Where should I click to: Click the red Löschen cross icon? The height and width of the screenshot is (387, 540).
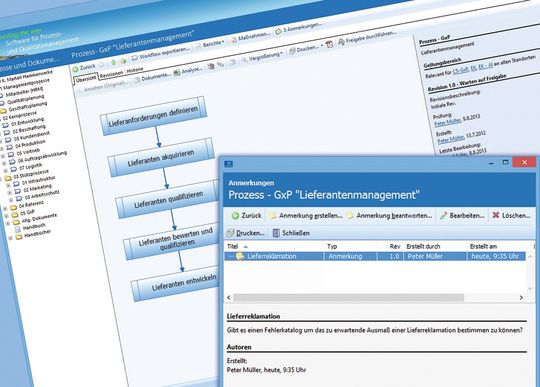pyautogui.click(x=496, y=215)
